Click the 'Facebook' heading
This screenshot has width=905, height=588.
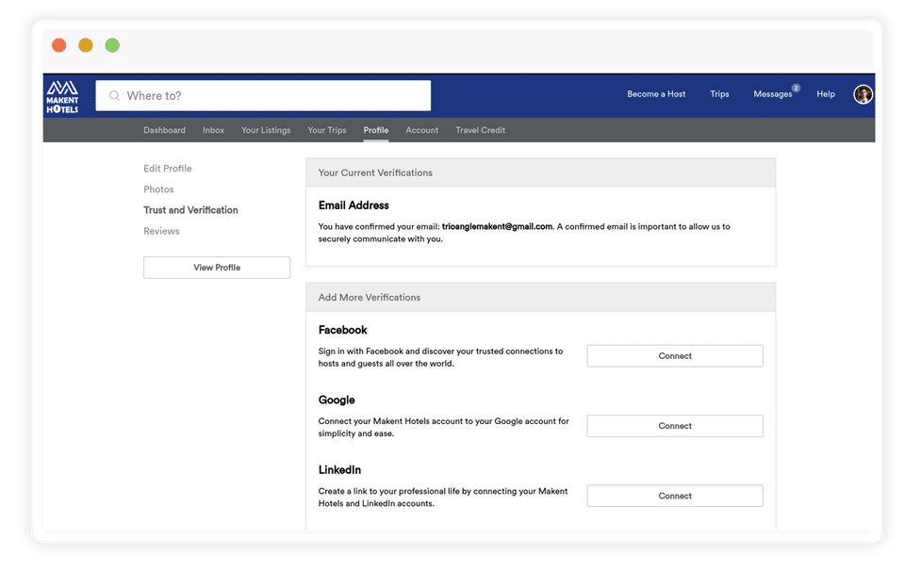[x=342, y=330]
